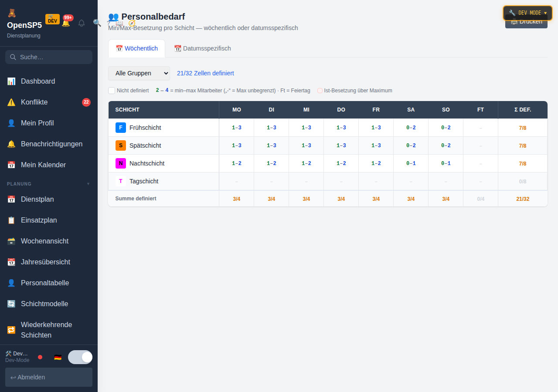Click the Nachtschicht row label
558x392 pixels.
(x=147, y=163)
